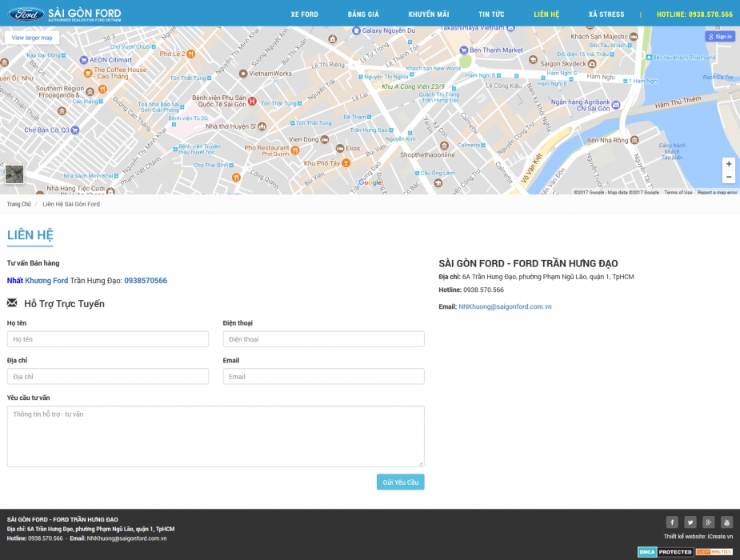Click NNKhuong@saigonford.com.vn email in contact panel
The image size is (740, 560).
(x=505, y=306)
